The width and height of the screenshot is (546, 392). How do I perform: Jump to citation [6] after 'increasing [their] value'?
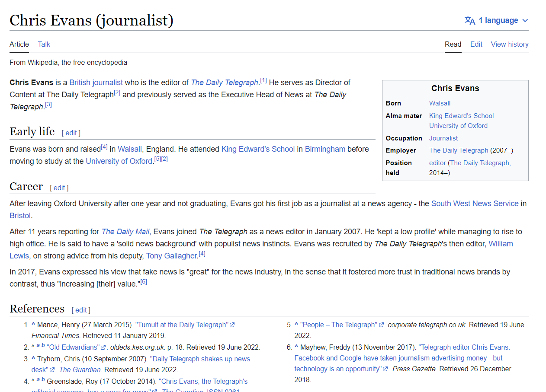(x=144, y=282)
